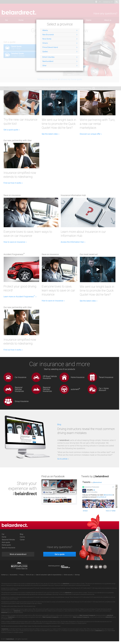Open the Tenant Insurance building icon
This screenshot has height=644, width=121.
92,377
